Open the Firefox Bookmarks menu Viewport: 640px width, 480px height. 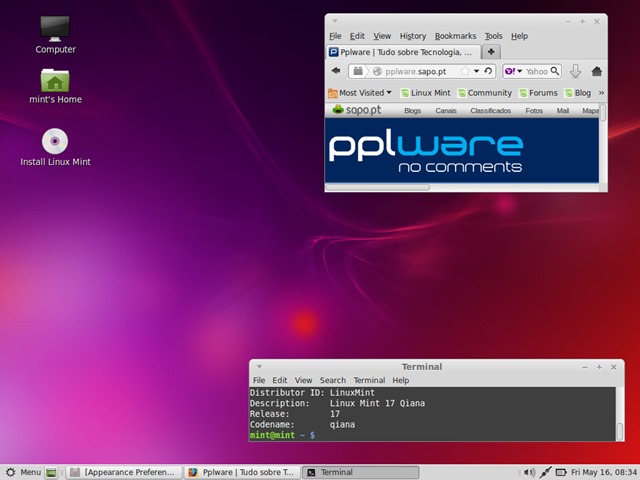tap(455, 36)
